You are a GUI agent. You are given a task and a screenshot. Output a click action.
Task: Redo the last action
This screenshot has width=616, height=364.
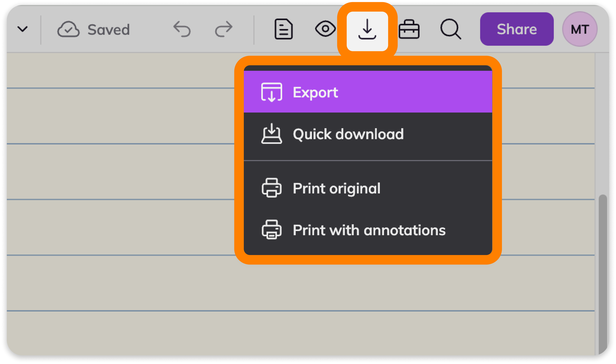(x=224, y=29)
